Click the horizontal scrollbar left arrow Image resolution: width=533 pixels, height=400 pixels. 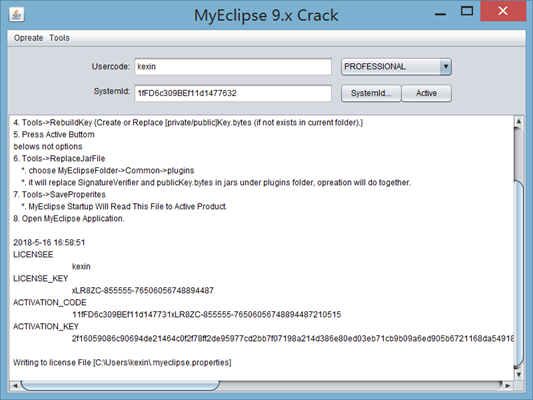tap(15, 386)
